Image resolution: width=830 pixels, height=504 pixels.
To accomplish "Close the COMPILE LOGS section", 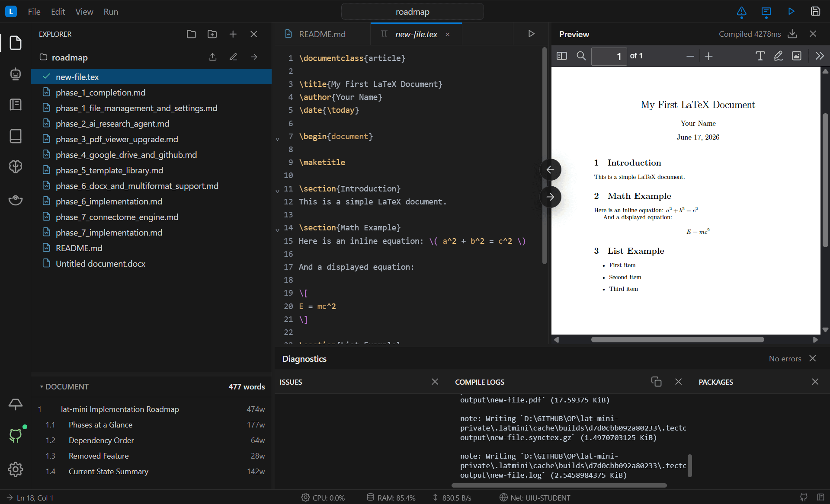I will [678, 382].
